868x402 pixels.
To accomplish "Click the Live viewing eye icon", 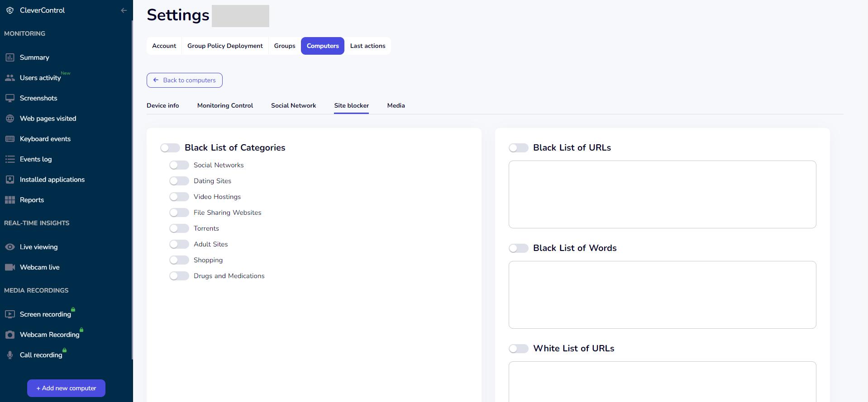I will pos(10,247).
